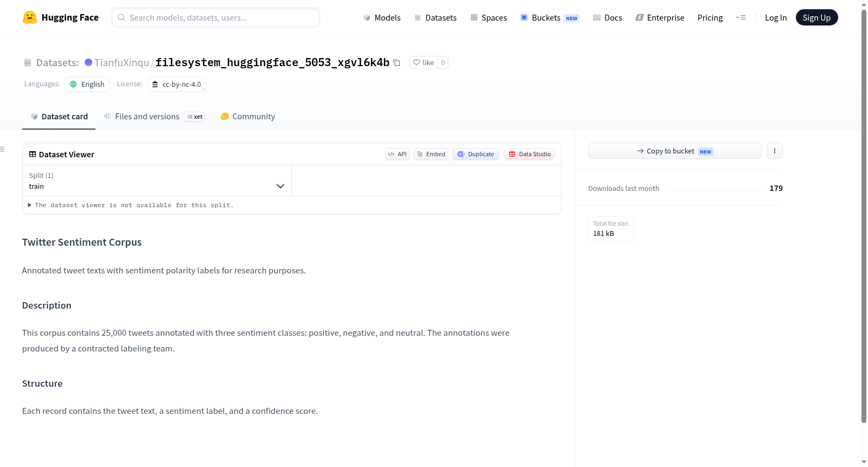Click the Datasets: breadcrumb label
Image resolution: width=868 pixels, height=467 pixels.
coord(58,62)
